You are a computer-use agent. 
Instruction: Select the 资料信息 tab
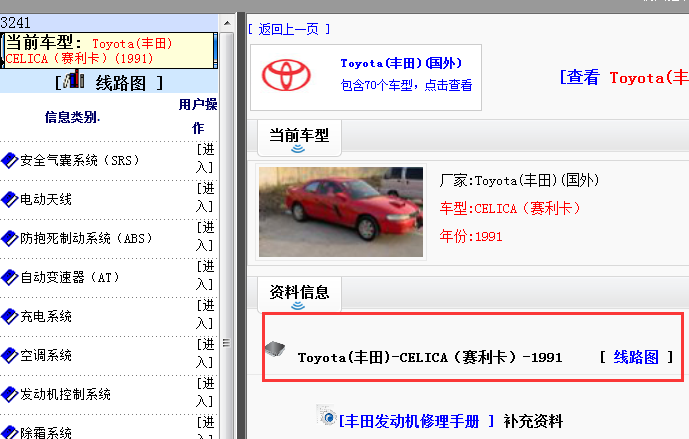[x=299, y=294]
